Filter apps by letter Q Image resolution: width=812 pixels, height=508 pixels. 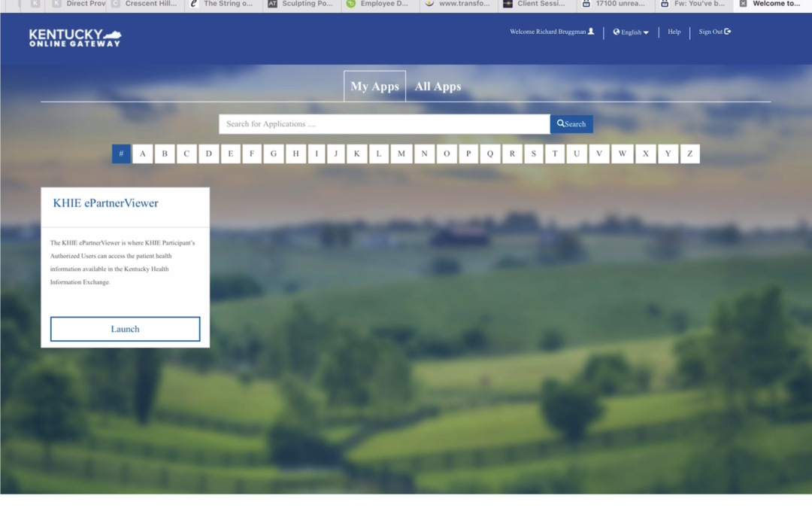click(490, 154)
